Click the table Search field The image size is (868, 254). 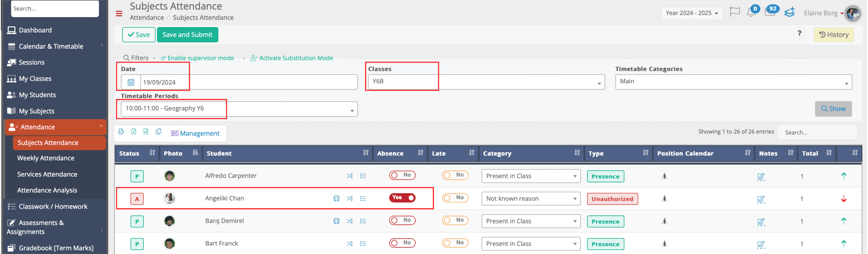point(817,132)
